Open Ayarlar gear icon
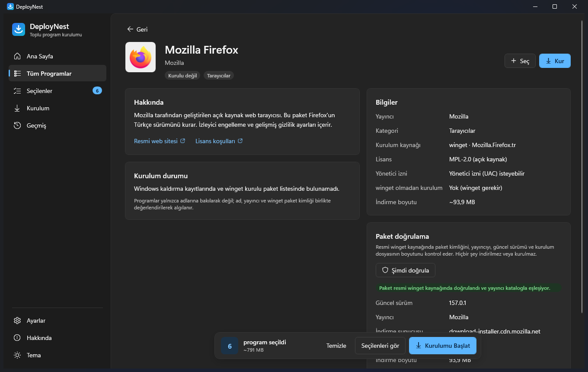The height and width of the screenshot is (372, 588). (17, 321)
